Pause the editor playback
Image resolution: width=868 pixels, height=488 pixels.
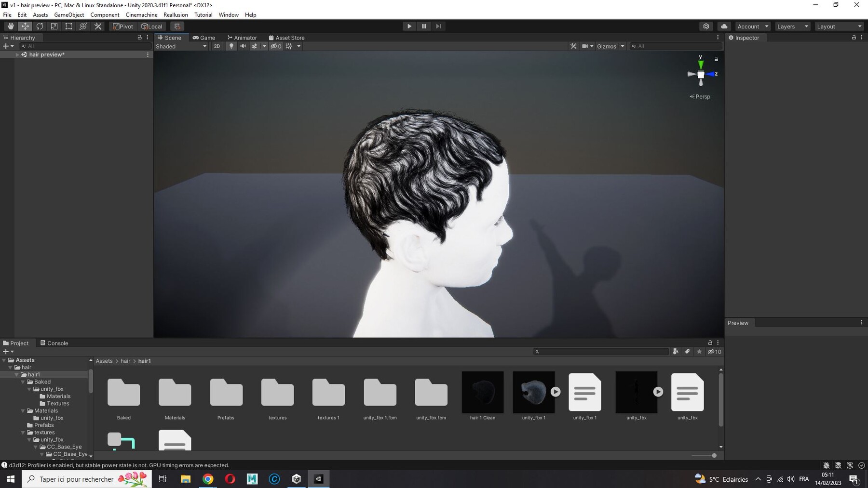point(424,26)
